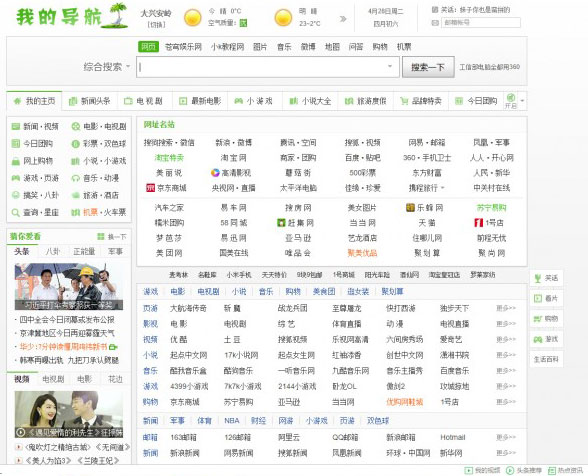This screenshot has width=588, height=476.
Task: Expand the 携程旅行 dropdown arrow
Action: [x=442, y=188]
